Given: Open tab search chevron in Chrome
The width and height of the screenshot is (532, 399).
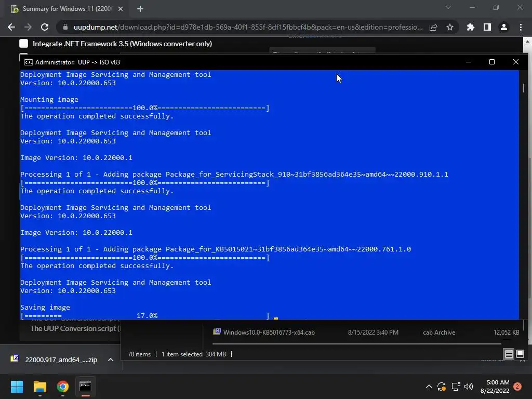Looking at the screenshot, I should 448,7.
